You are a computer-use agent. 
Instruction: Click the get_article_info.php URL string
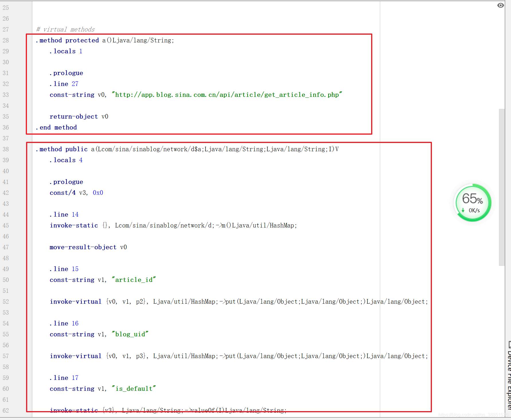(227, 95)
